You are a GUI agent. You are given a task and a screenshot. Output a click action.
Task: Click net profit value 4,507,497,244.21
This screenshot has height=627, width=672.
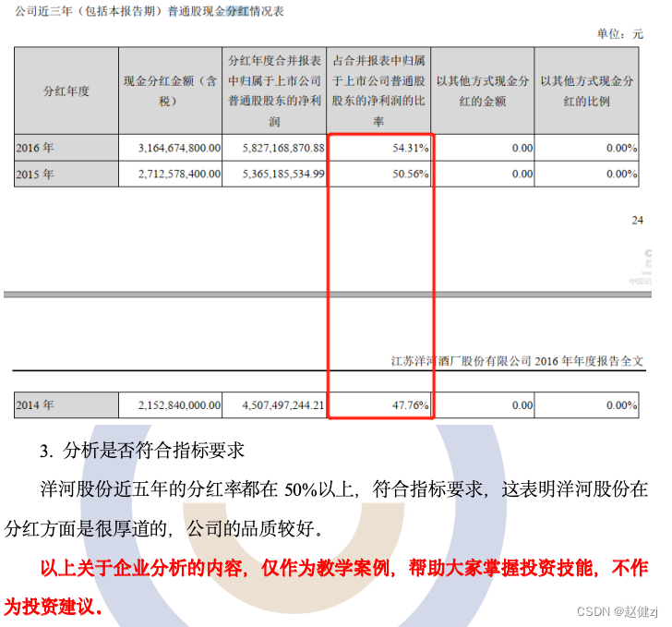point(283,405)
